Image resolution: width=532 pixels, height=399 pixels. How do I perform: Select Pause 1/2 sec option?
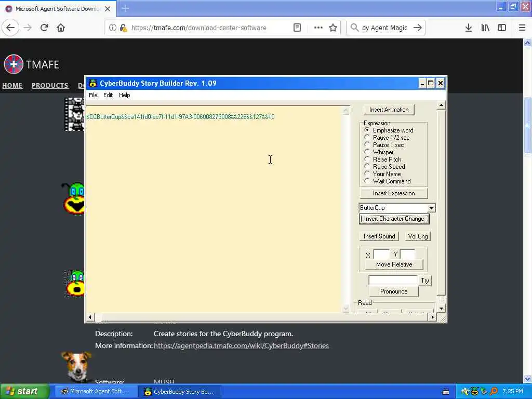tap(367, 137)
